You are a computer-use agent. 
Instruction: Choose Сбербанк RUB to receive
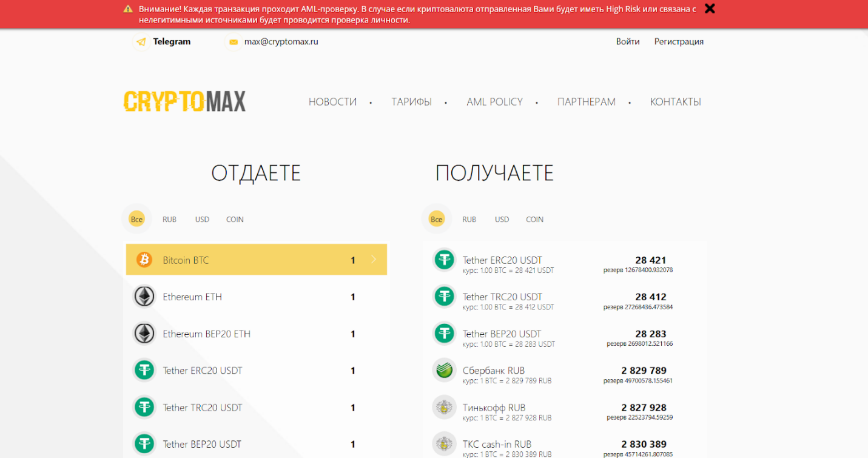coord(565,370)
